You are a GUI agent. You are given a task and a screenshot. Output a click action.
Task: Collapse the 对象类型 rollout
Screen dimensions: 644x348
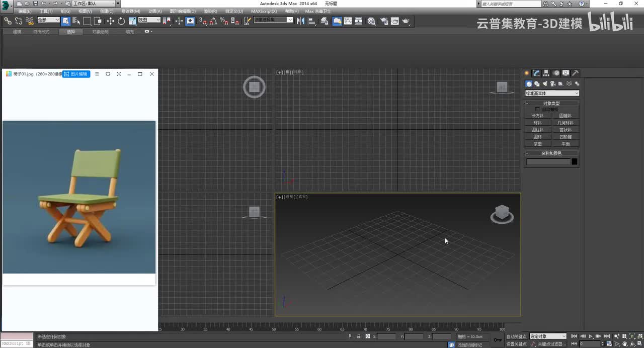551,103
